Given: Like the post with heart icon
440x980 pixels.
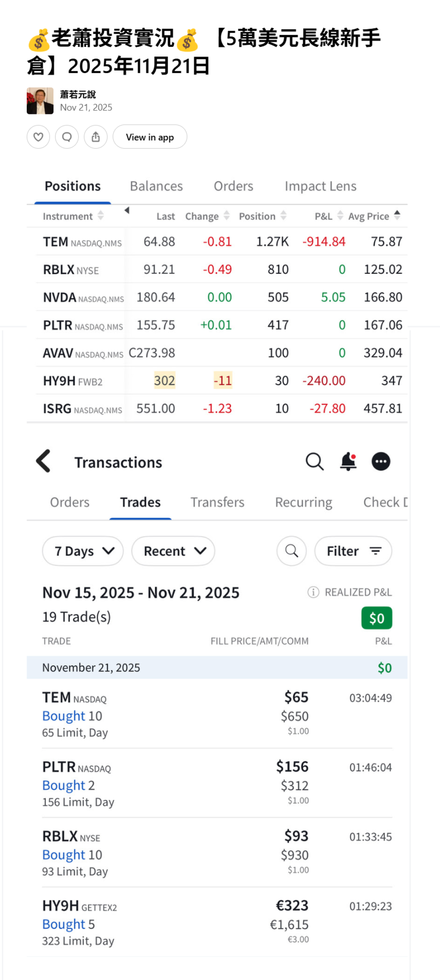Looking at the screenshot, I should pyautogui.click(x=38, y=137).
